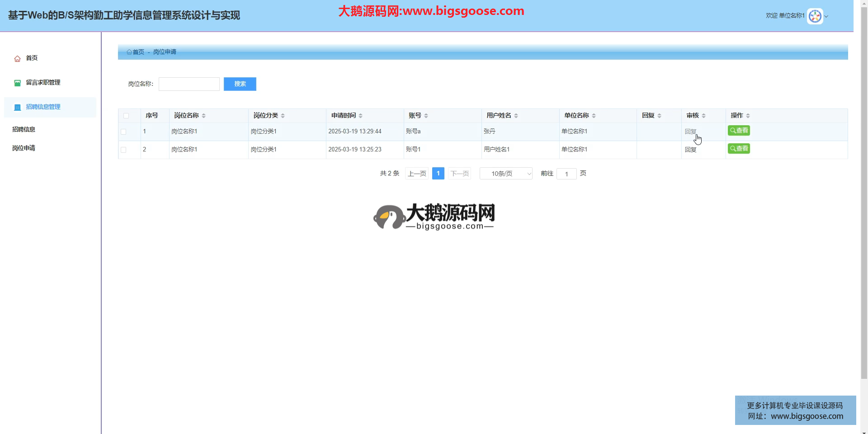The width and height of the screenshot is (868, 434).
Task: Click the 留言求职管理 sidebar icon
Action: pos(18,83)
